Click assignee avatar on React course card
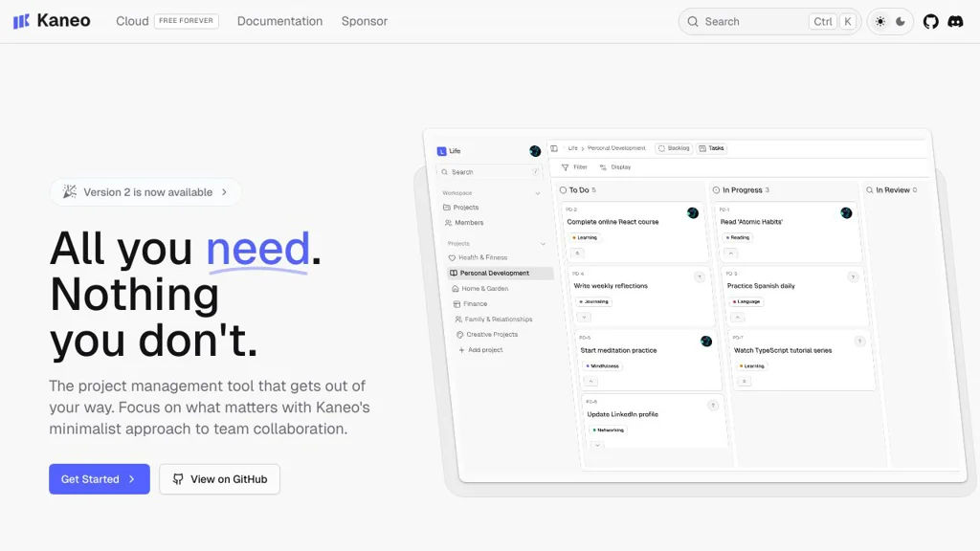The width and height of the screenshot is (980, 551). 693,213
